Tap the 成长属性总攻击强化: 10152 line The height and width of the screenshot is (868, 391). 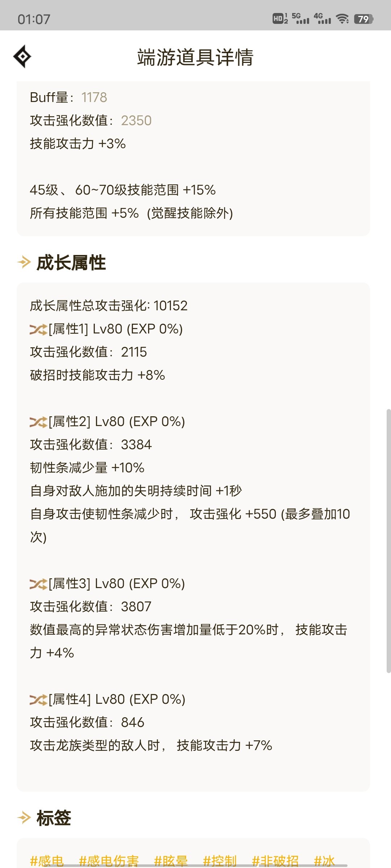point(109,306)
